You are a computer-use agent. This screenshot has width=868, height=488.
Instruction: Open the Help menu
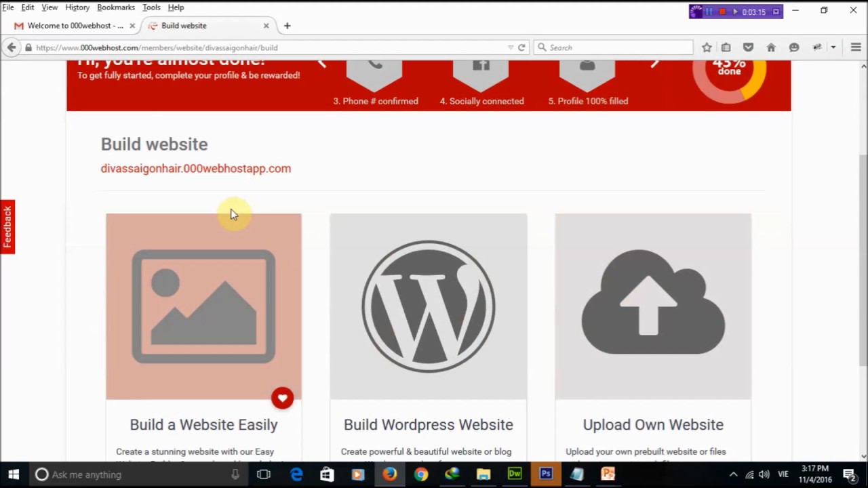coord(176,7)
